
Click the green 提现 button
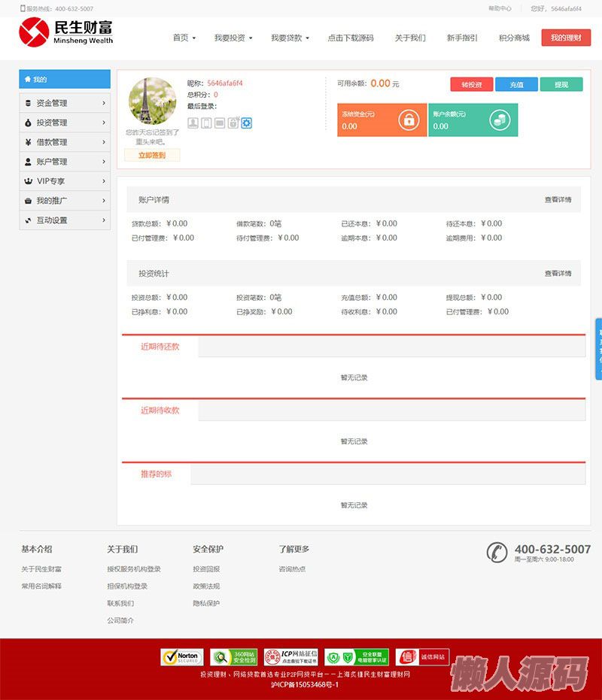pyautogui.click(x=561, y=84)
